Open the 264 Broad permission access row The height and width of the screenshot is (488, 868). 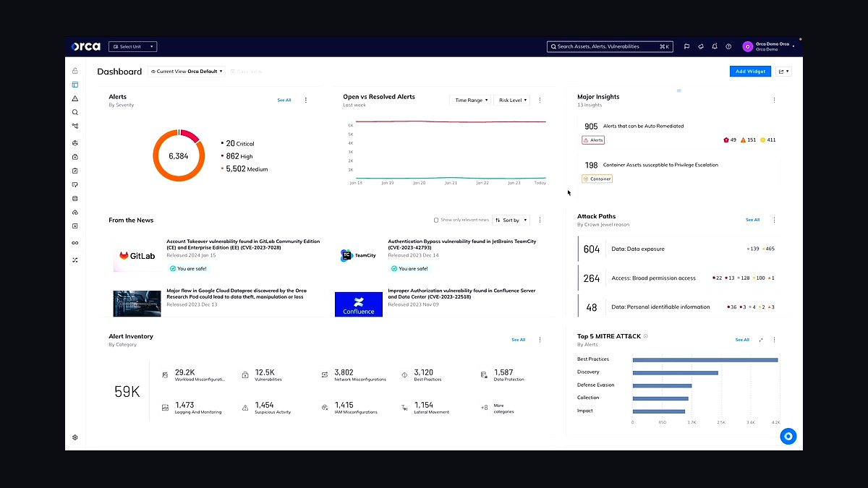[679, 278]
